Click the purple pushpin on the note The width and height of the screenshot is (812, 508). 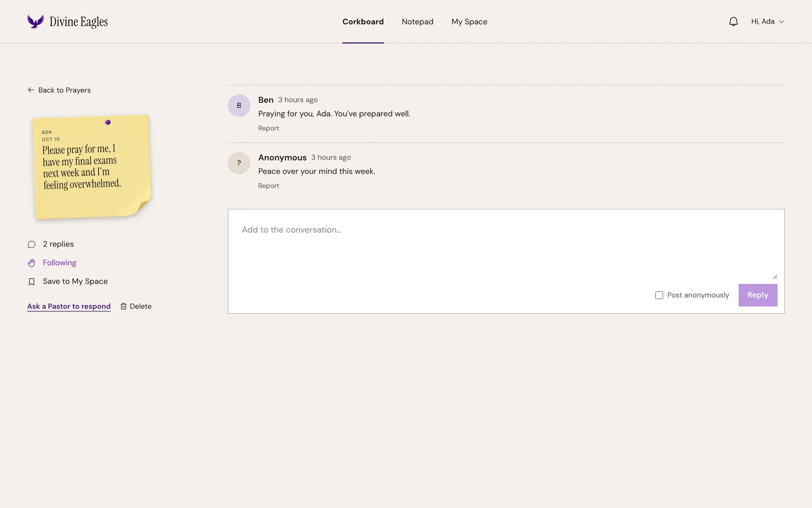tap(108, 122)
